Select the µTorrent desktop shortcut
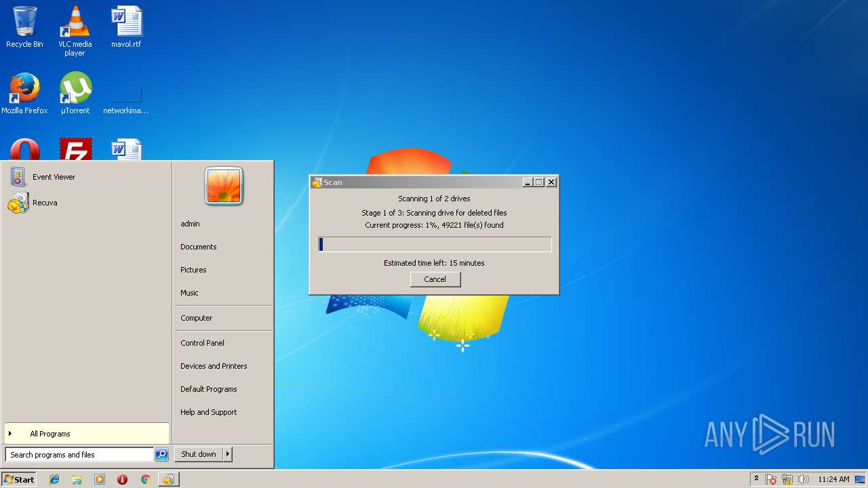Viewport: 868px width, 488px height. [x=75, y=94]
